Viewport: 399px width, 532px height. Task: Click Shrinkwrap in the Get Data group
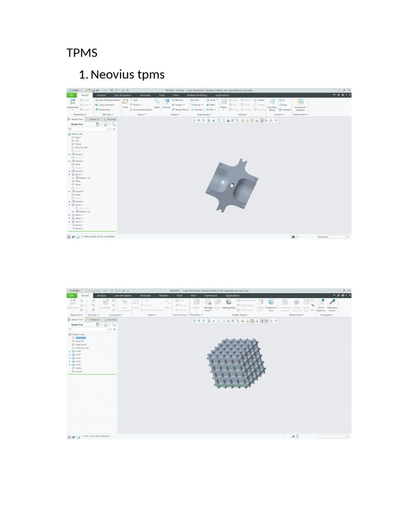click(x=103, y=110)
